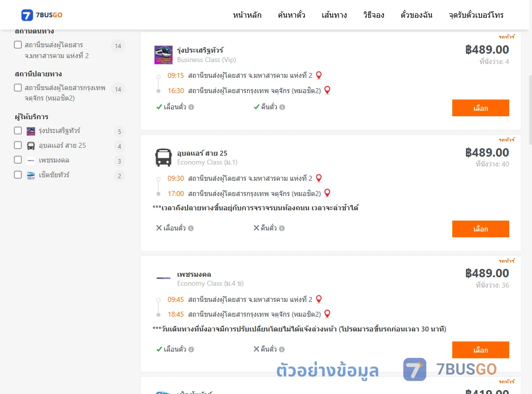This screenshot has height=394, width=532.
Task: Click the large bus icon on the อุบลแอร์ card
Action: pyautogui.click(x=163, y=158)
